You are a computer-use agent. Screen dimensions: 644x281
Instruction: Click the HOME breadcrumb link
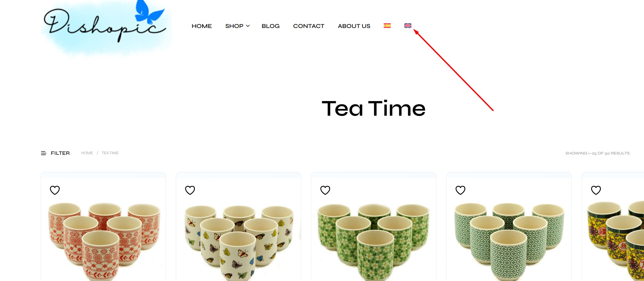pyautogui.click(x=87, y=153)
